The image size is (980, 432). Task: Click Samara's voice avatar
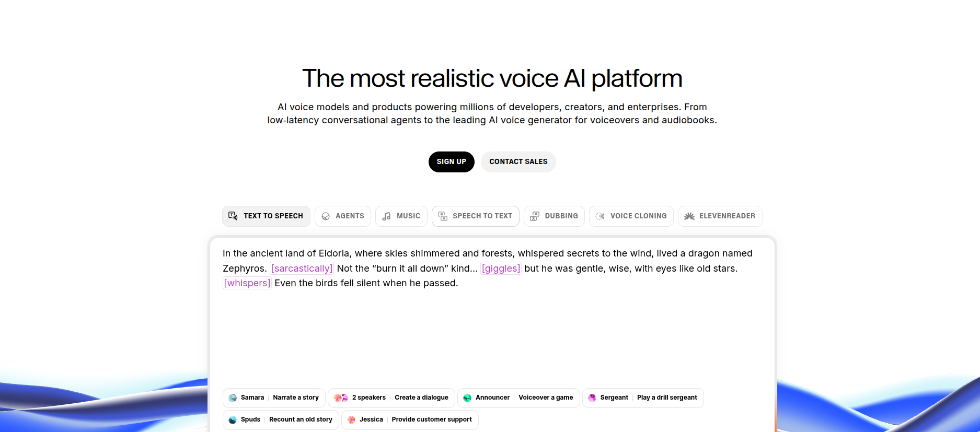point(233,398)
